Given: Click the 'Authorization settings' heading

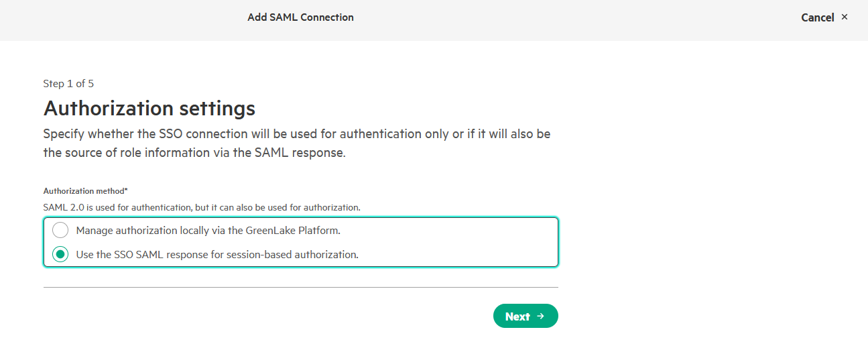Looking at the screenshot, I should (x=149, y=109).
